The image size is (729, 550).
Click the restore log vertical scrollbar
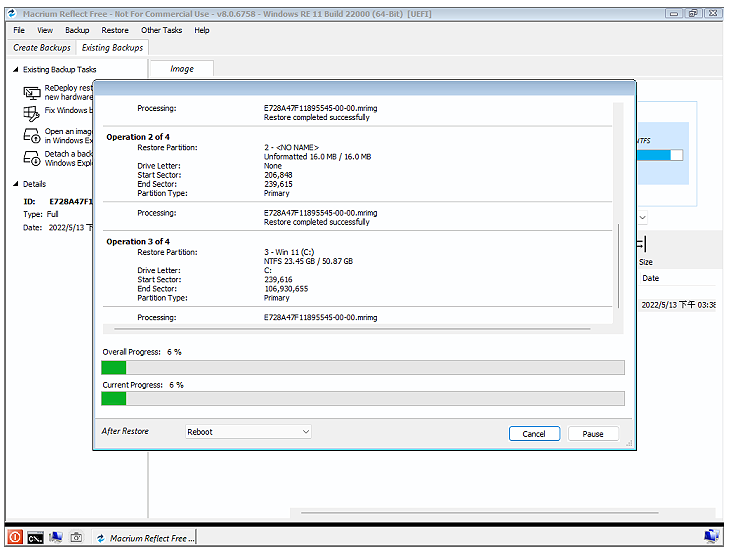(x=618, y=265)
